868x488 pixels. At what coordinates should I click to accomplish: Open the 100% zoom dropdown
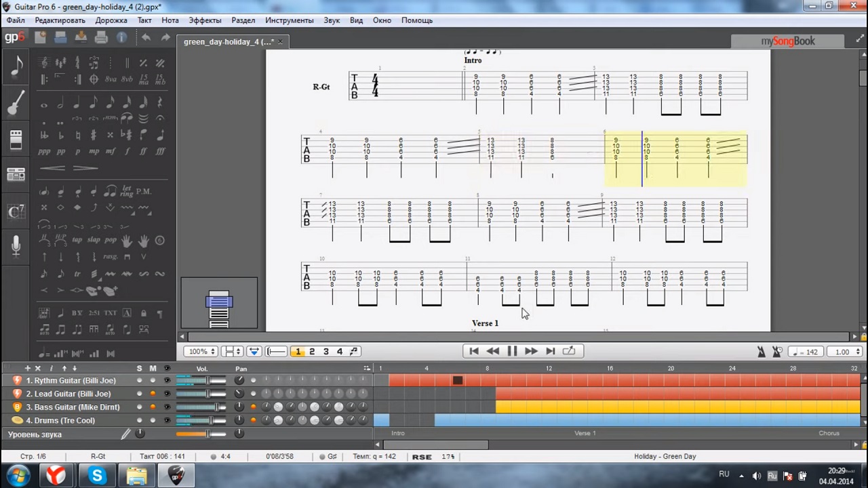coord(202,351)
